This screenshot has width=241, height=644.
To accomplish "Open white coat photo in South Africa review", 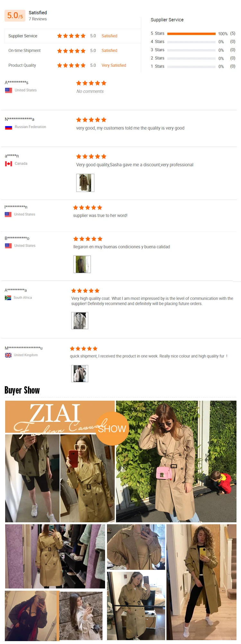I will [x=80, y=321].
